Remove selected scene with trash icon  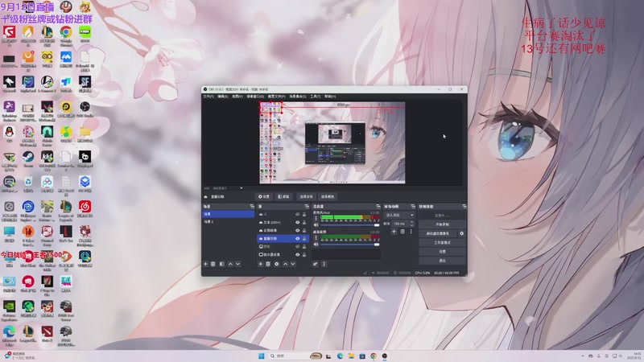pos(213,264)
